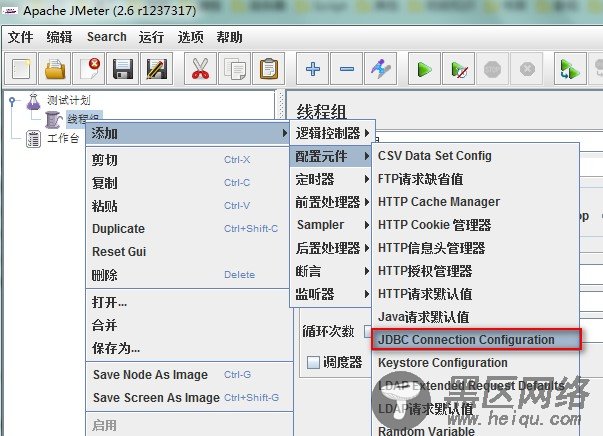Choose 删除 from context menu
This screenshot has width=603, height=436.
click(187, 275)
